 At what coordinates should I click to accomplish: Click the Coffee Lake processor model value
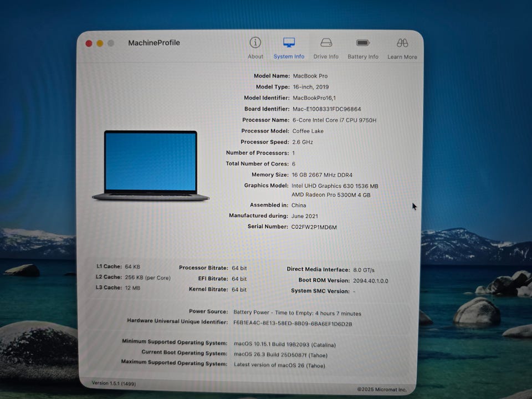click(308, 131)
